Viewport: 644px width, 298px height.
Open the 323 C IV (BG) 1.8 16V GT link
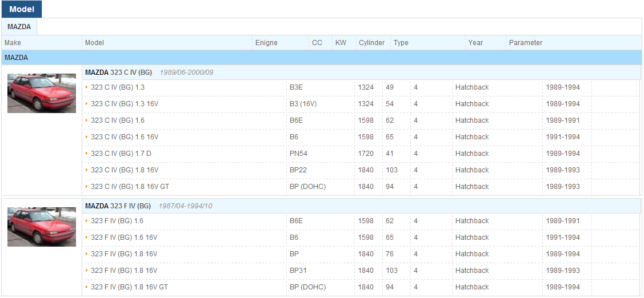tap(130, 186)
